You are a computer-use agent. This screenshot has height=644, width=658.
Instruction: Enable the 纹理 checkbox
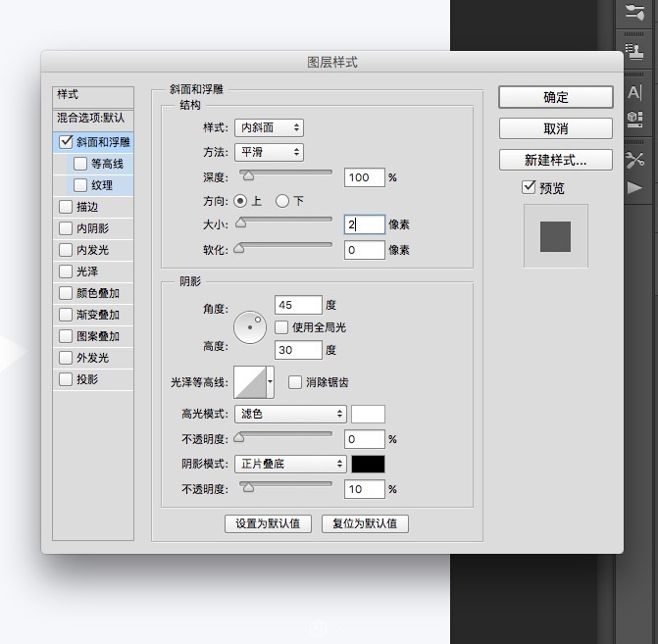pos(80,185)
